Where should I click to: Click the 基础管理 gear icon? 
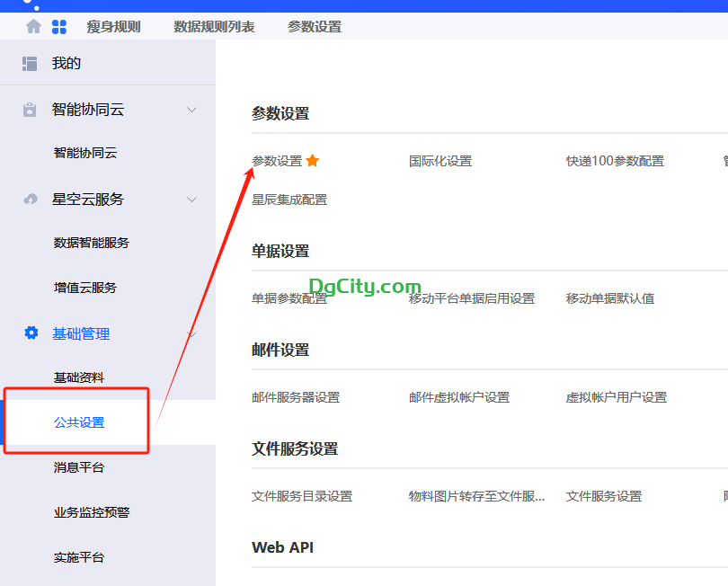[31, 333]
